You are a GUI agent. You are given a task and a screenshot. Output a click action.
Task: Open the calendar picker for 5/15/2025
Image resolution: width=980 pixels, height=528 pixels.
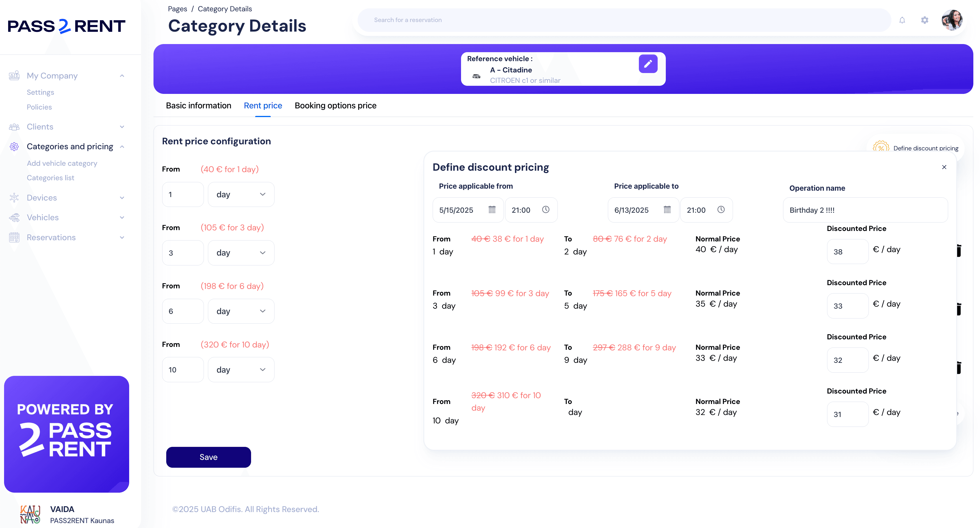click(491, 210)
